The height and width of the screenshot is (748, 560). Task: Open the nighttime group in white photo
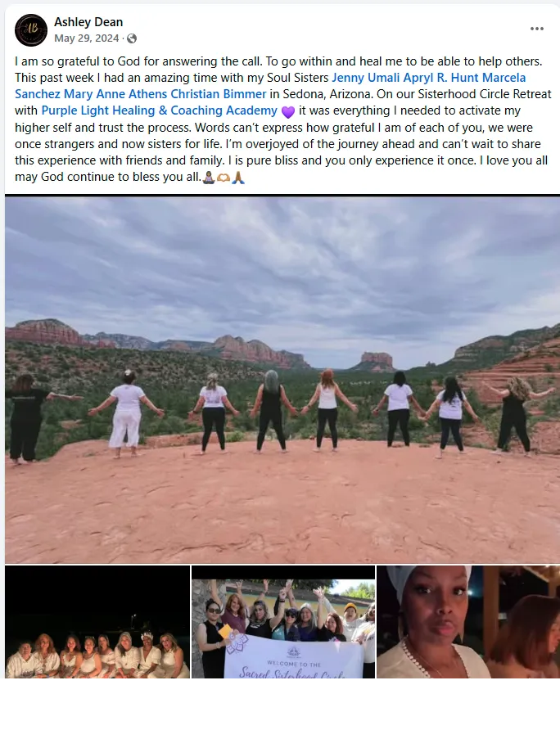(97, 622)
